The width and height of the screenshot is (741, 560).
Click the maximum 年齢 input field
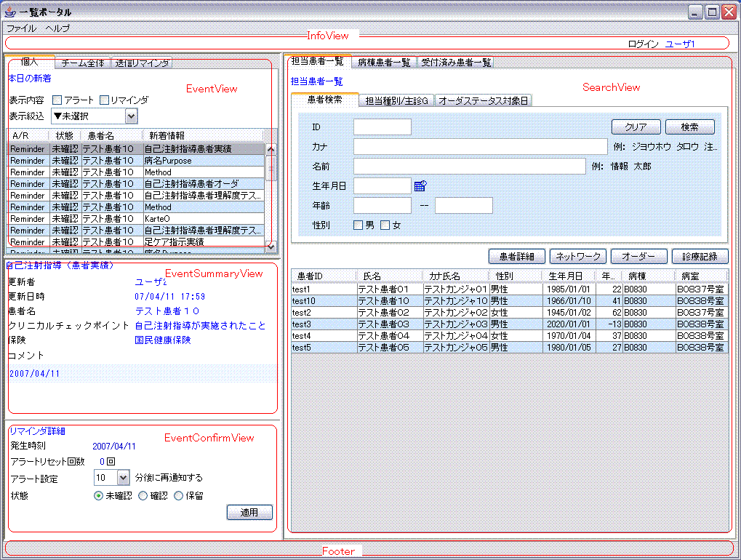[x=464, y=206]
